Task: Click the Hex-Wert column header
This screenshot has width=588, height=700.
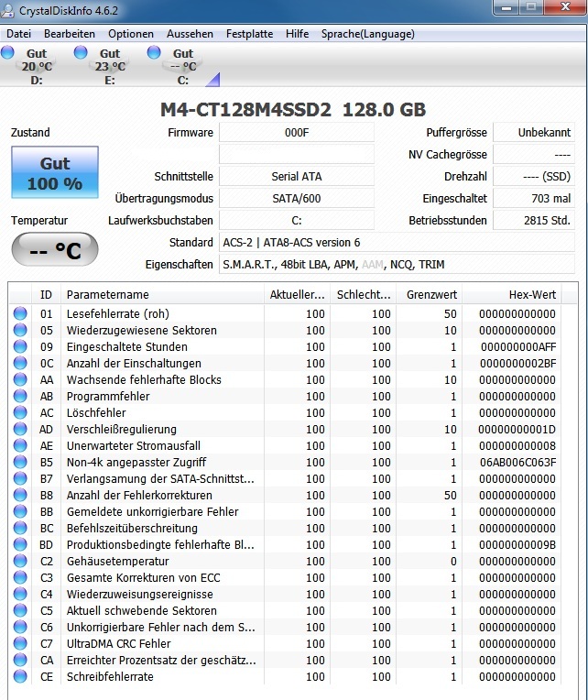Action: (512, 295)
